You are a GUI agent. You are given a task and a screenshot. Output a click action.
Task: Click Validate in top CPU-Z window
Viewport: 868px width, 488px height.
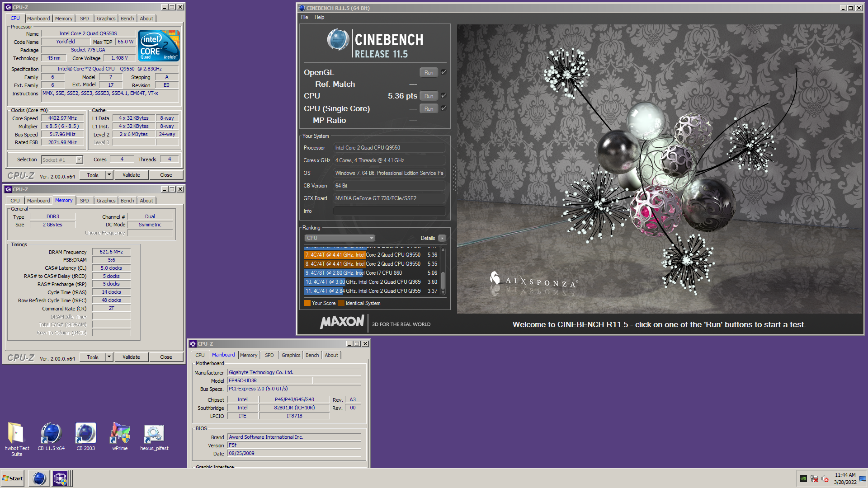(x=131, y=175)
